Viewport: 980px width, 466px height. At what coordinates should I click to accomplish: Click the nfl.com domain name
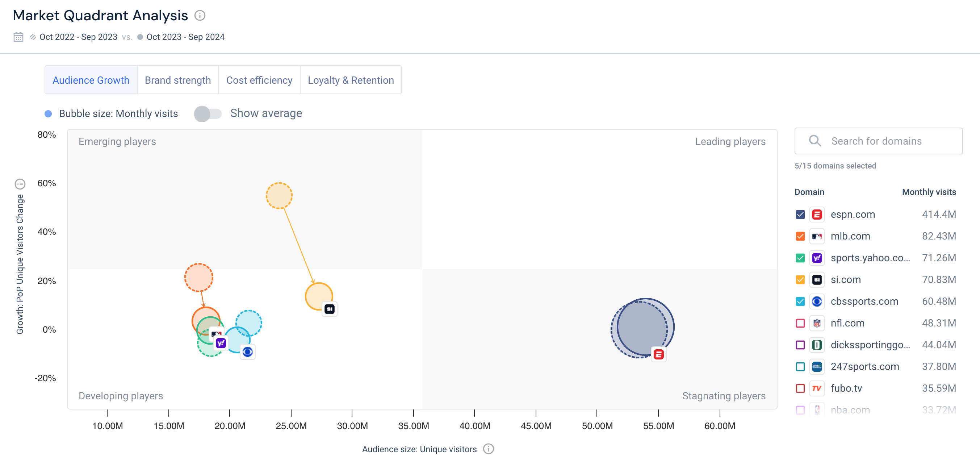point(847,323)
